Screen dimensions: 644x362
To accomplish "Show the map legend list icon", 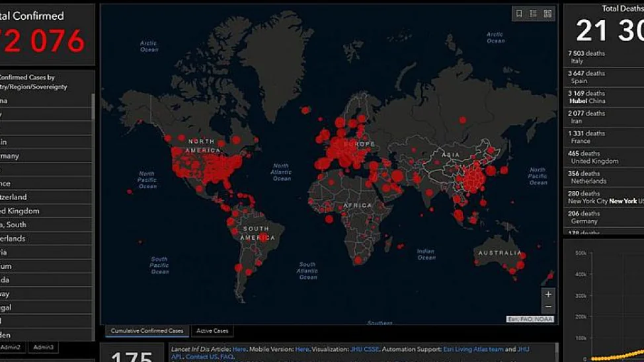I will (x=533, y=14).
